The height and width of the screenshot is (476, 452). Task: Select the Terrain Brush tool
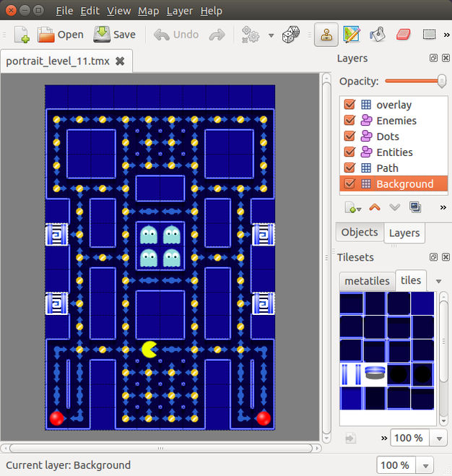352,35
